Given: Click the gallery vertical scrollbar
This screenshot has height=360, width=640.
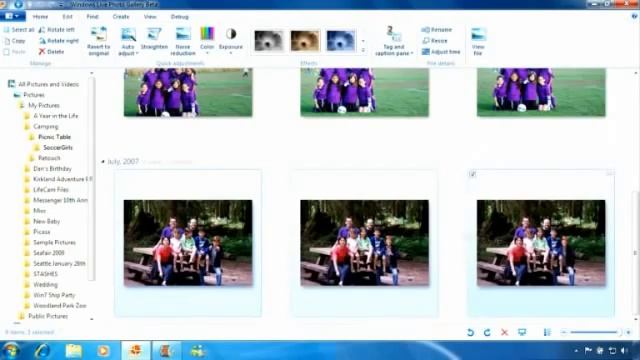Looking at the screenshot, I should [636, 253].
